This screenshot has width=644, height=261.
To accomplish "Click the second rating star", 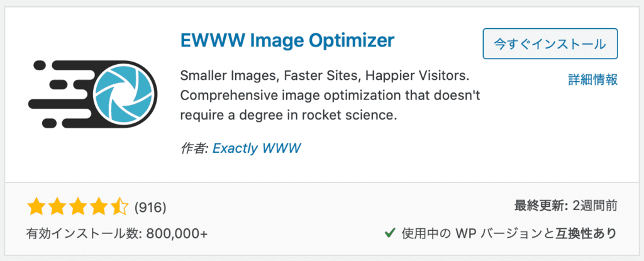I will [x=58, y=206].
